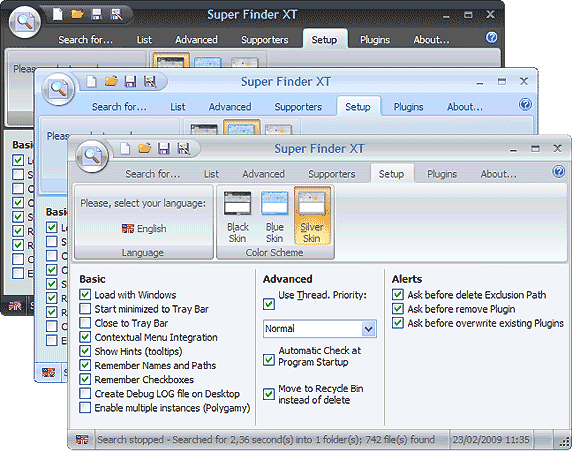Click the status bar flag icon in the silver window
The width and height of the screenshot is (572, 451).
82,439
